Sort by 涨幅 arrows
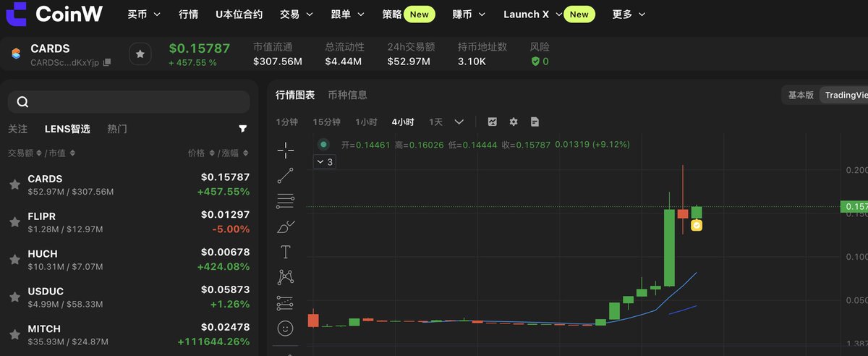The height and width of the screenshot is (356, 868). [x=246, y=153]
